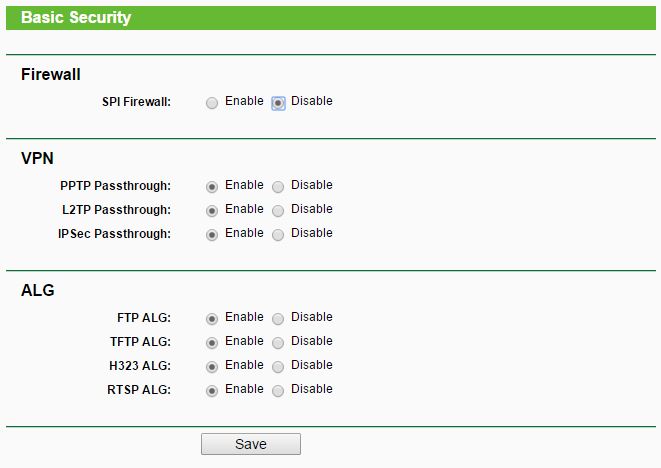
Task: Disable L2TP Passthrough
Action: (x=278, y=211)
